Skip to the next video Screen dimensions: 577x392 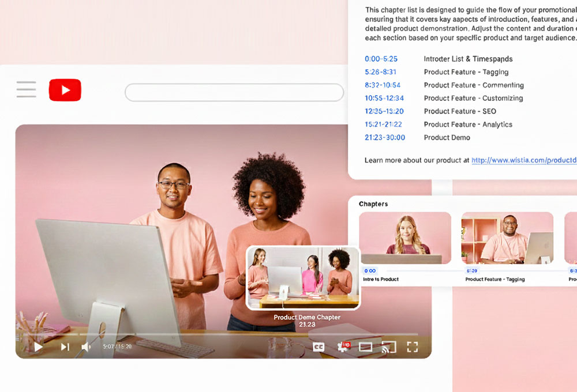tap(65, 346)
